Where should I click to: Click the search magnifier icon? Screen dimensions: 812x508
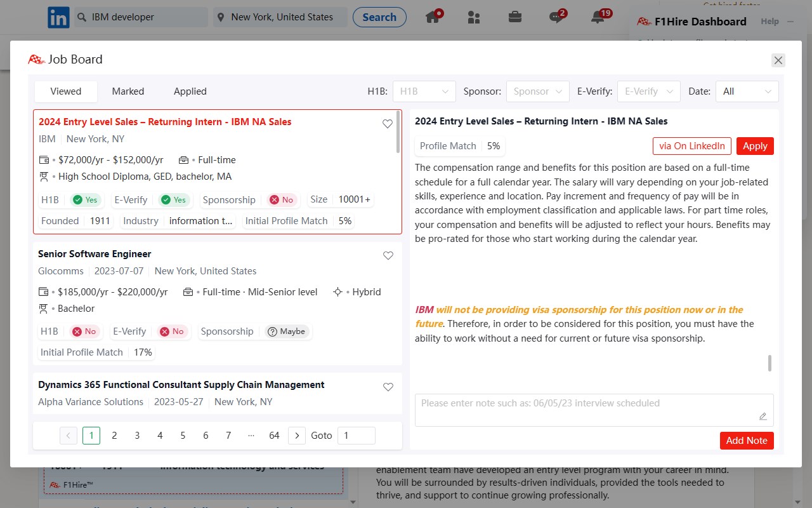[x=82, y=17]
